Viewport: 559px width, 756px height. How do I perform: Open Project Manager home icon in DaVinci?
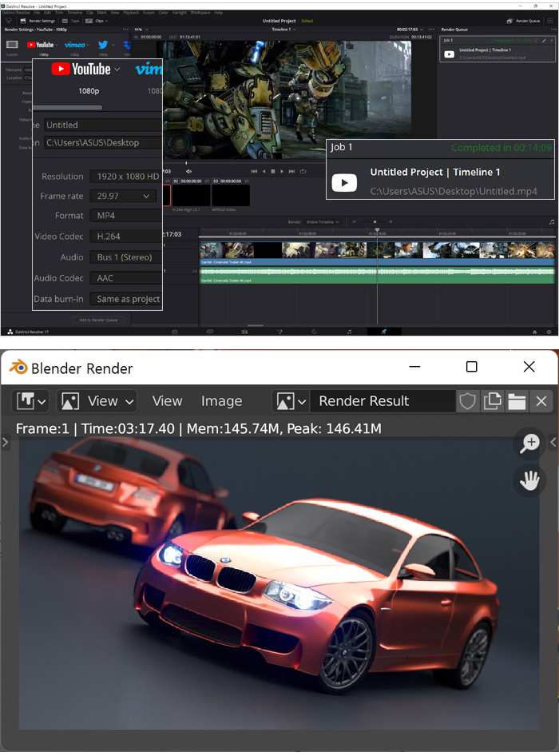534,332
